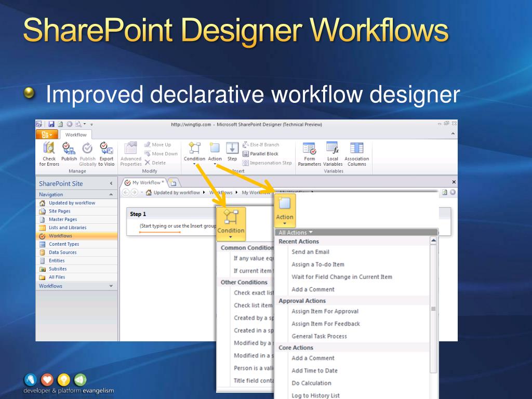Click the back arrow in breadcrumb bar
The height and width of the screenshot is (399, 532).
click(x=126, y=192)
